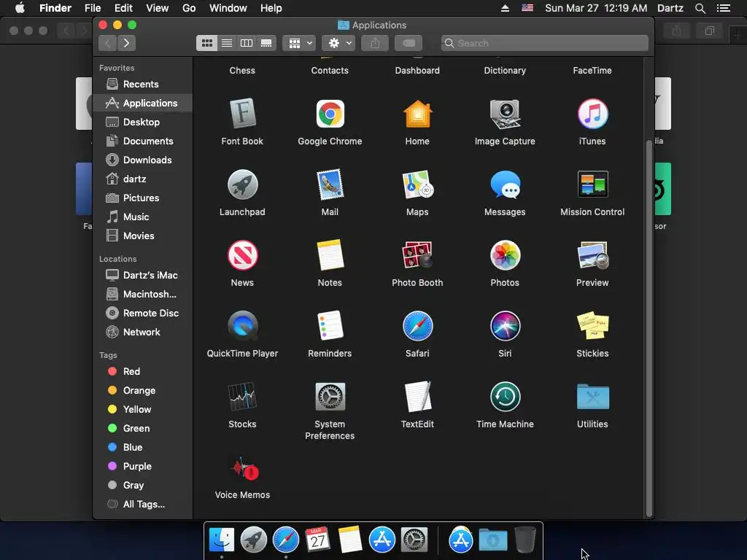The height and width of the screenshot is (560, 747).
Task: Open the Messages app icon
Action: pyautogui.click(x=505, y=184)
